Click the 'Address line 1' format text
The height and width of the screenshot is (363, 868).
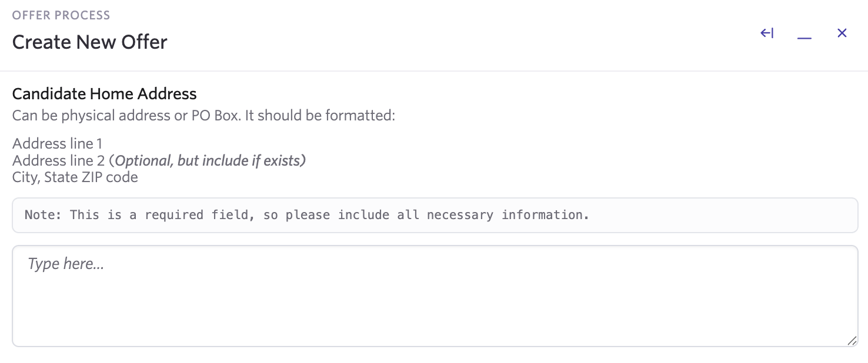click(x=57, y=143)
